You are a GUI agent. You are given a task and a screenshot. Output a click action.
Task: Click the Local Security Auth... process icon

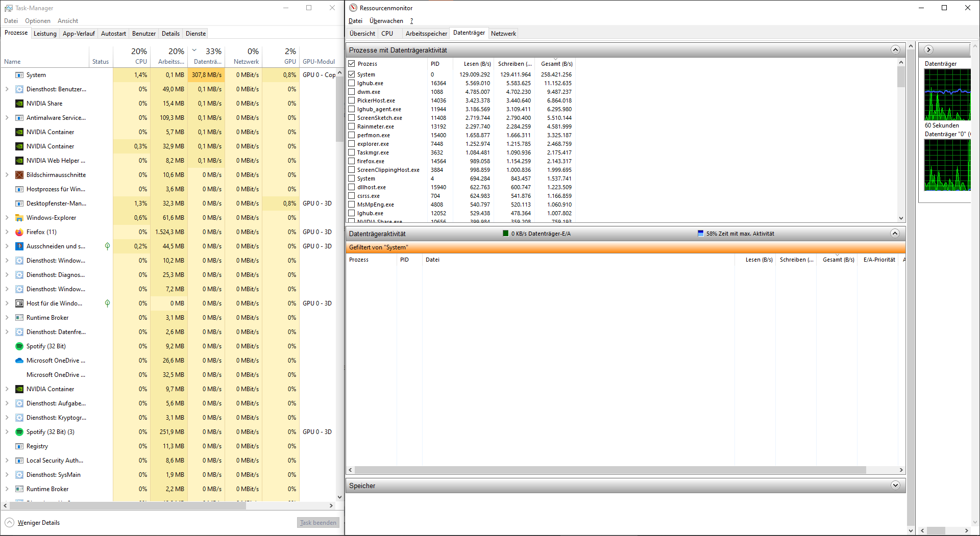pos(19,461)
